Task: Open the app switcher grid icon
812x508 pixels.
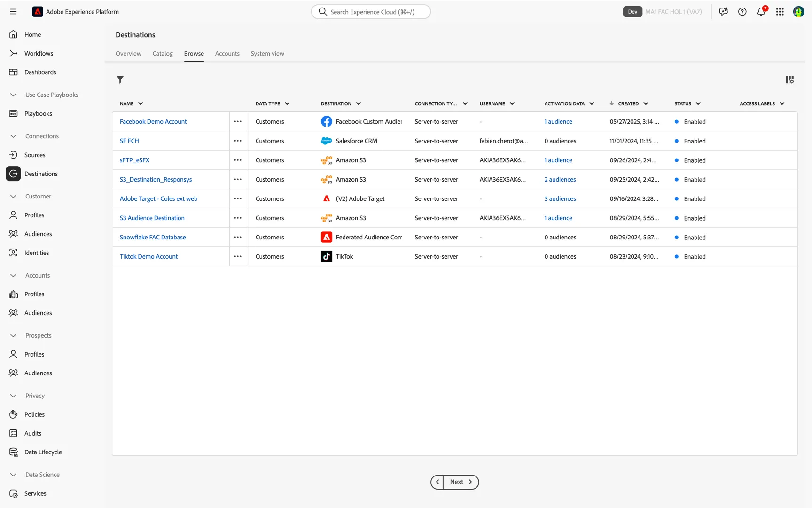Action: coord(780,12)
